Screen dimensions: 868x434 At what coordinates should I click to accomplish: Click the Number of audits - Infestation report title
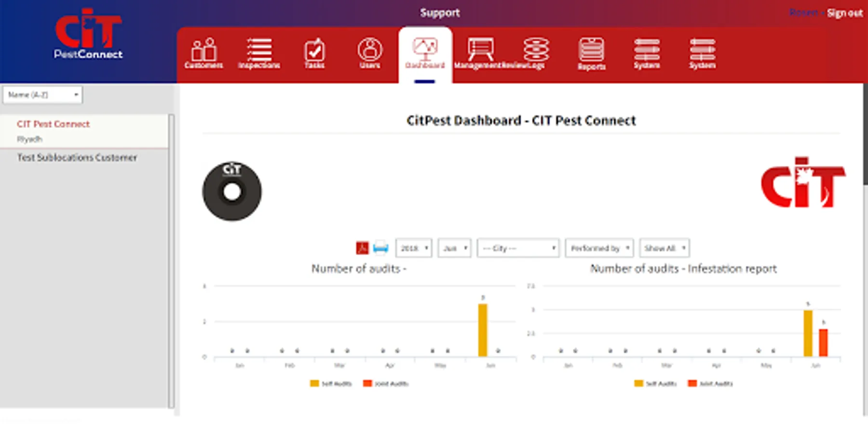coord(683,269)
